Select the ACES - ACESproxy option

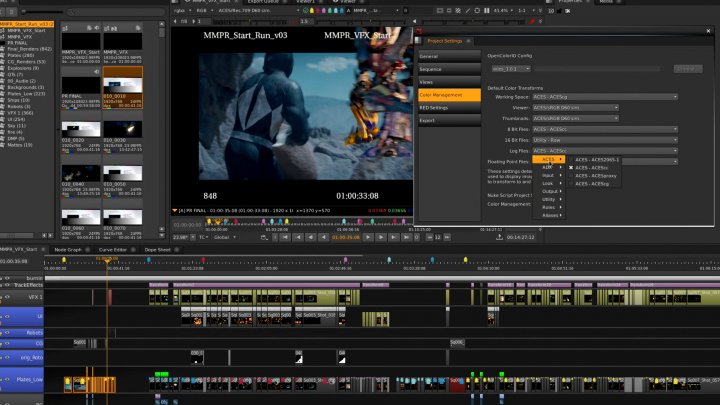point(594,176)
